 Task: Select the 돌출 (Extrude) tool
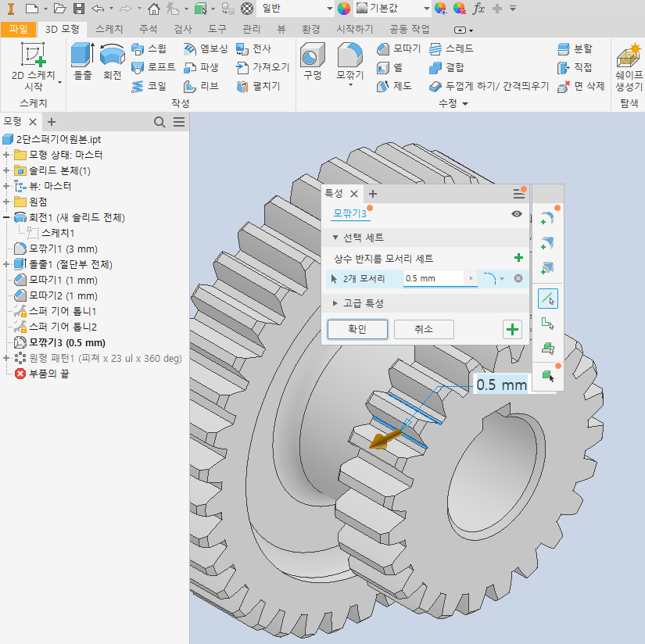(83, 61)
